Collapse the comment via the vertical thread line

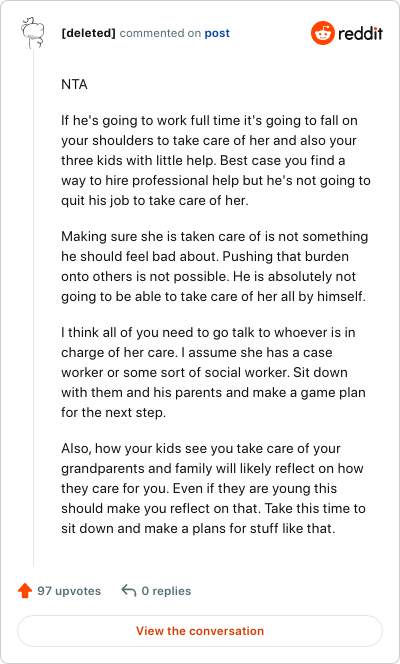point(33,308)
